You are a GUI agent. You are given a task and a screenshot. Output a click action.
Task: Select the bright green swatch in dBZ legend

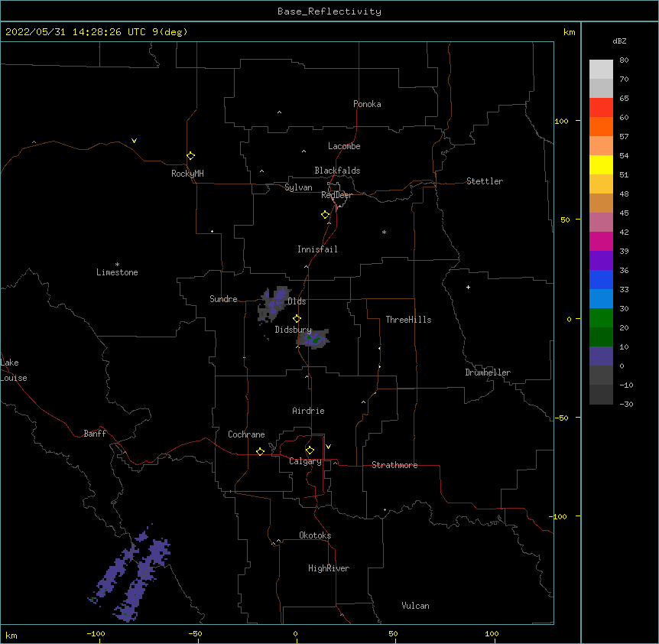tap(601, 318)
